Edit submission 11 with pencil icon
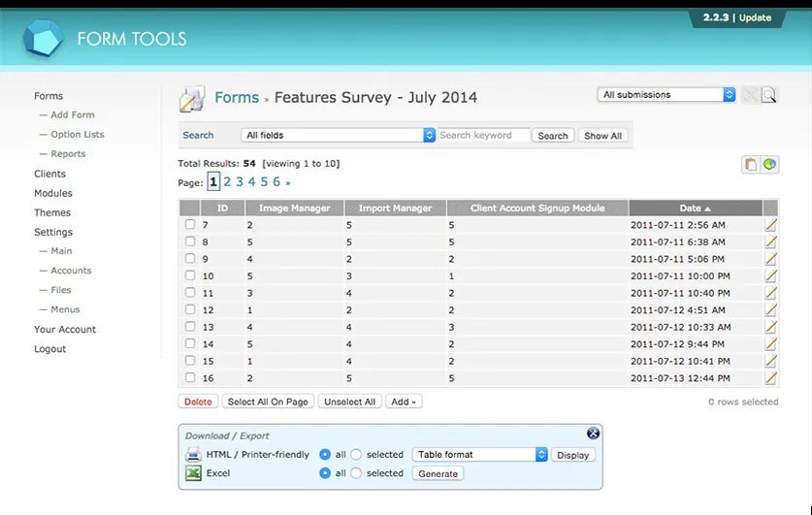The width and height of the screenshot is (812, 515). pos(770,293)
